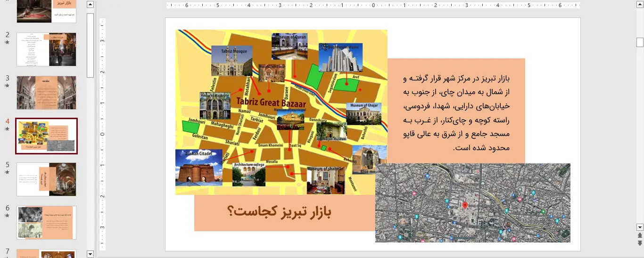Click the Museum of shahriar photo on the map
This screenshot has height=258, width=644.
pyautogui.click(x=325, y=179)
